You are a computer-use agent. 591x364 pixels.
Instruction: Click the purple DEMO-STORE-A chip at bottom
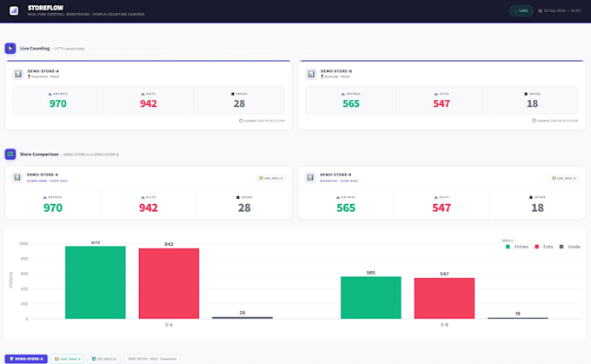(26, 359)
